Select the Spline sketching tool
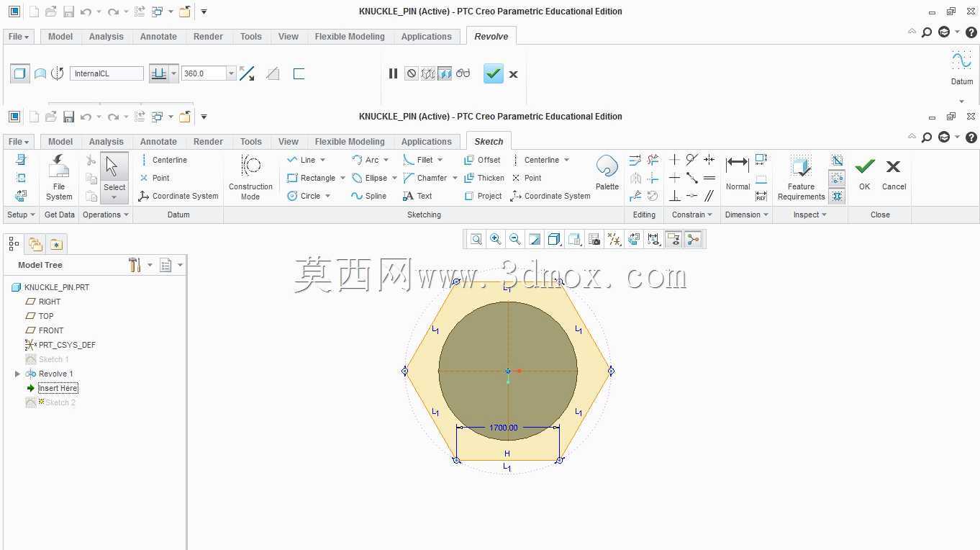This screenshot has height=550, width=980. 369,196
